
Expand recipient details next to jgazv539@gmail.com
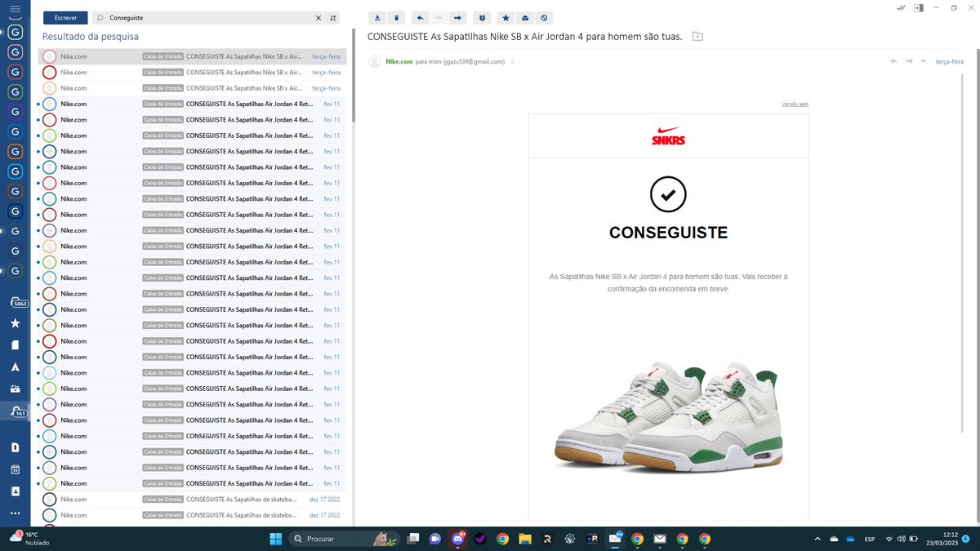(x=512, y=61)
